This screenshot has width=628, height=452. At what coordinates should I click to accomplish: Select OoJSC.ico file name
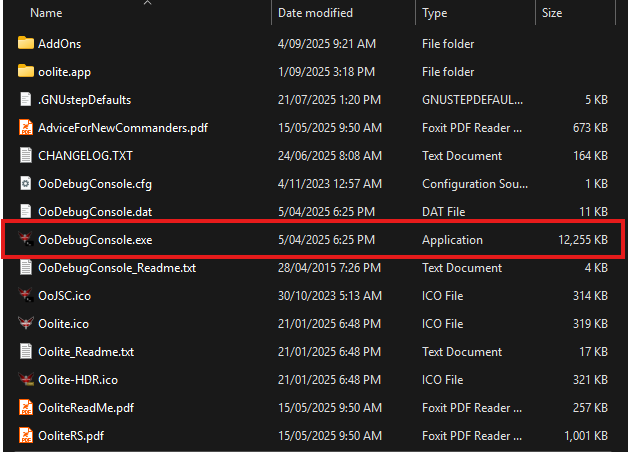point(64,296)
